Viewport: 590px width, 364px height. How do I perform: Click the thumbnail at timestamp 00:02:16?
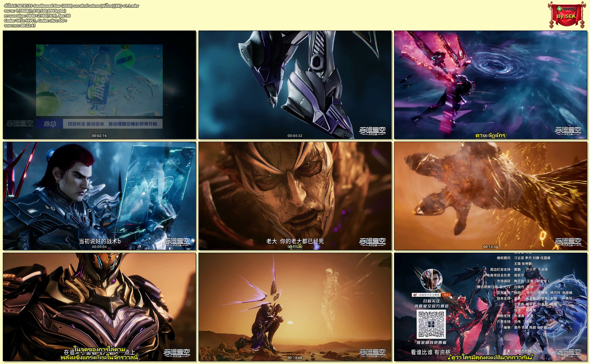pos(99,85)
